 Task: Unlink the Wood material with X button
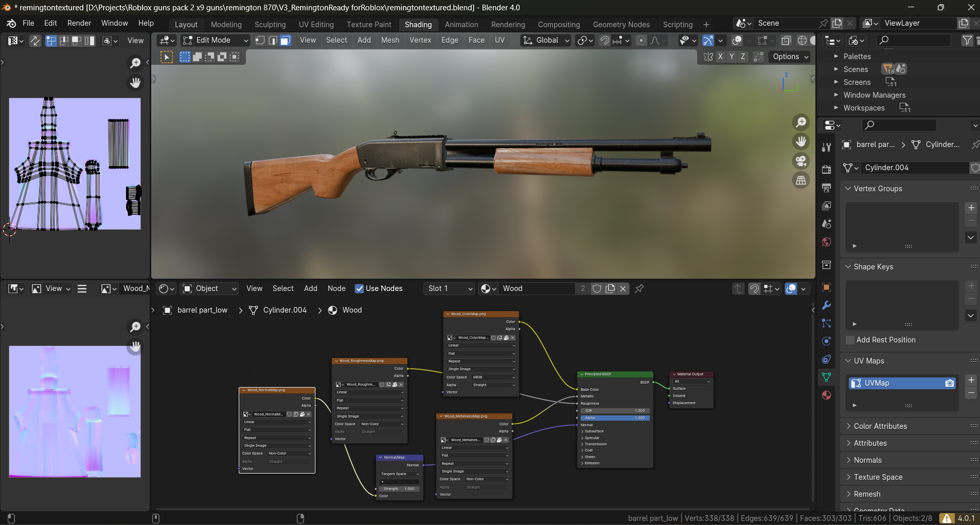click(x=623, y=288)
